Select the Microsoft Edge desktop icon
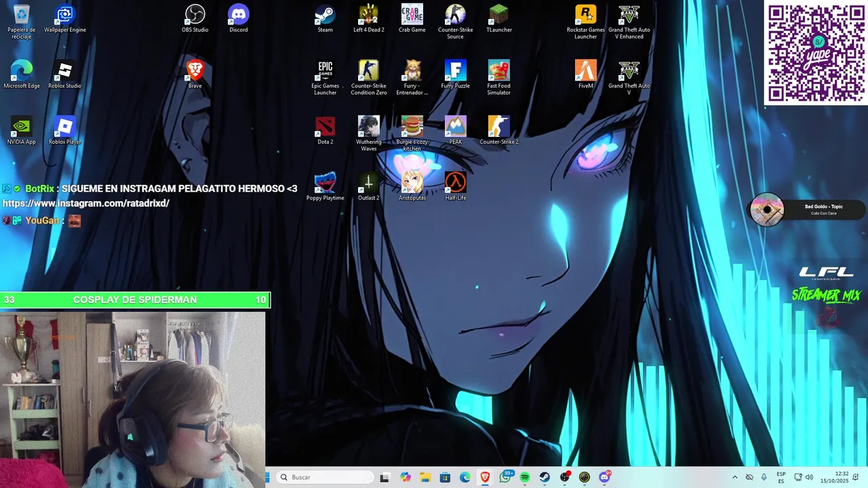Screen dimensions: 868x488 point(22,75)
